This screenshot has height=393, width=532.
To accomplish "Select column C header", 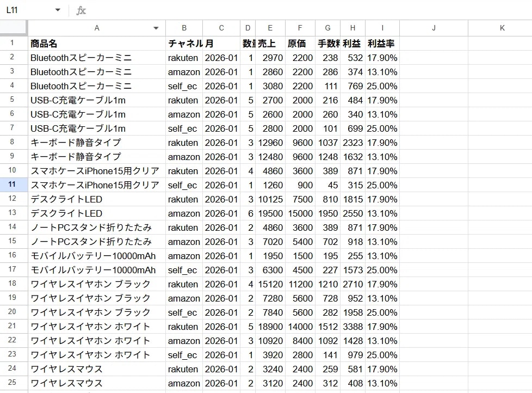I will (x=221, y=28).
